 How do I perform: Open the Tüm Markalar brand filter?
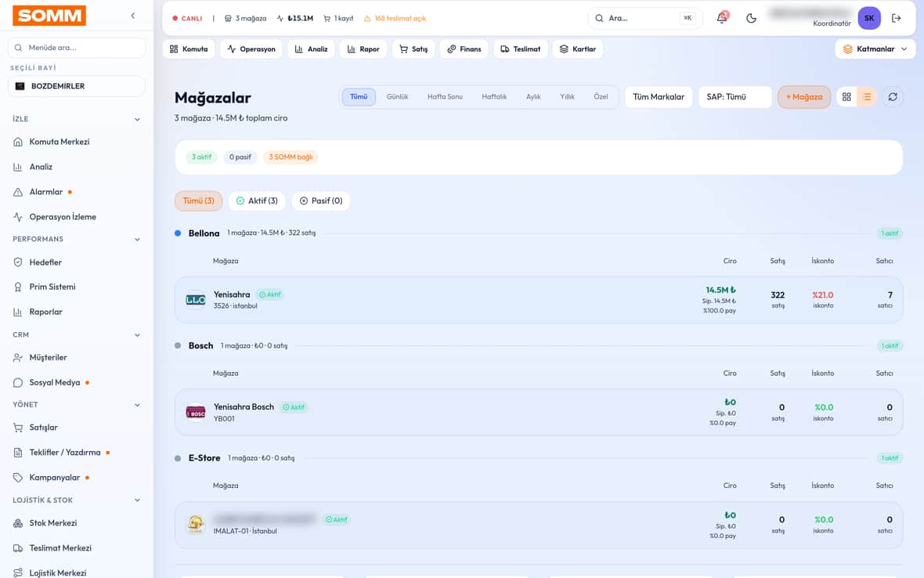[x=659, y=96]
